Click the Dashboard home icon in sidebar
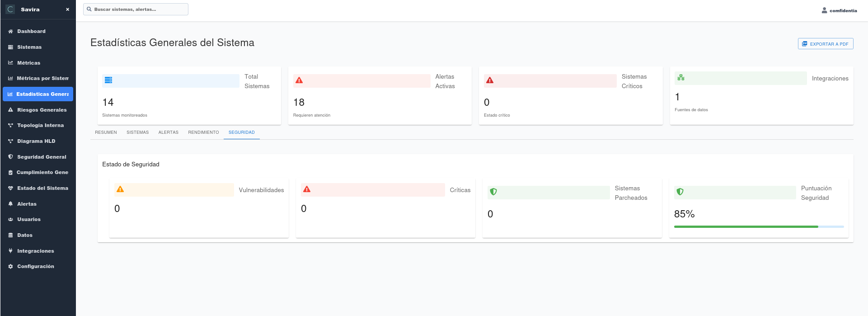This screenshot has width=868, height=316. click(x=10, y=32)
